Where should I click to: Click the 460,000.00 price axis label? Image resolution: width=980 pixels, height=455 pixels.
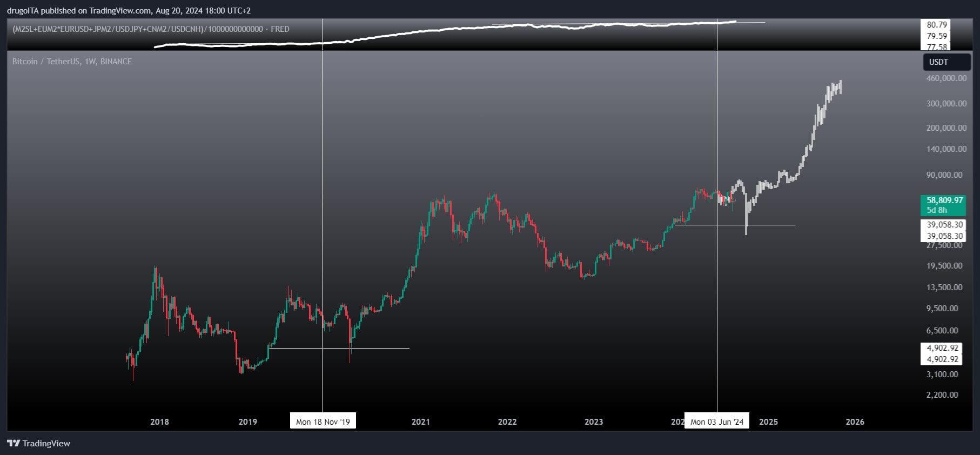point(947,78)
